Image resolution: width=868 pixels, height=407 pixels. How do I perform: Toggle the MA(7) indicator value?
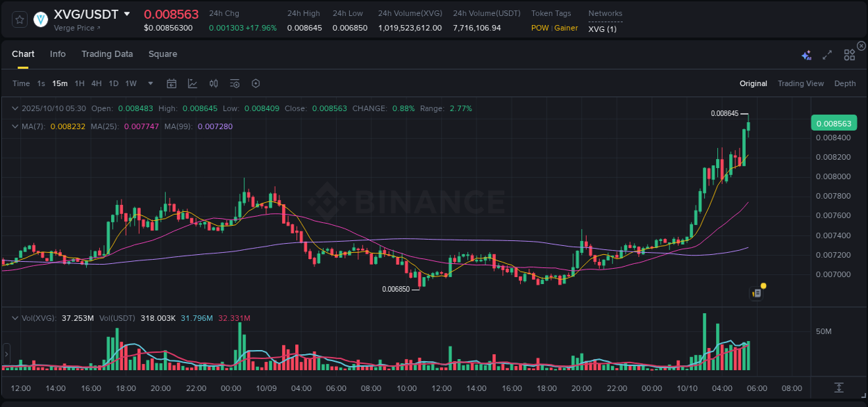point(51,126)
